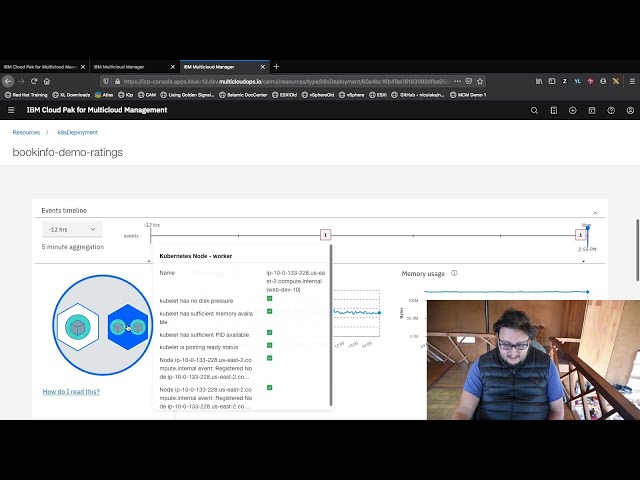This screenshot has height=480, width=640.
Task: Close the active IBM Multicloud Manager tab
Action: [263, 67]
